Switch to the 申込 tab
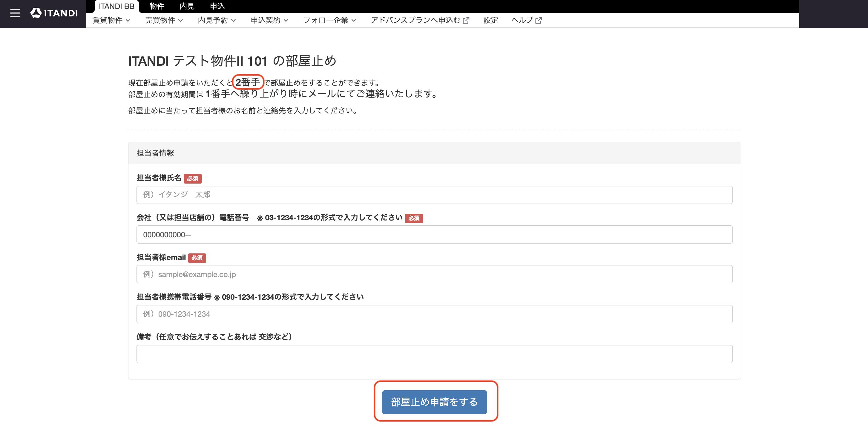The image size is (868, 434). [217, 6]
